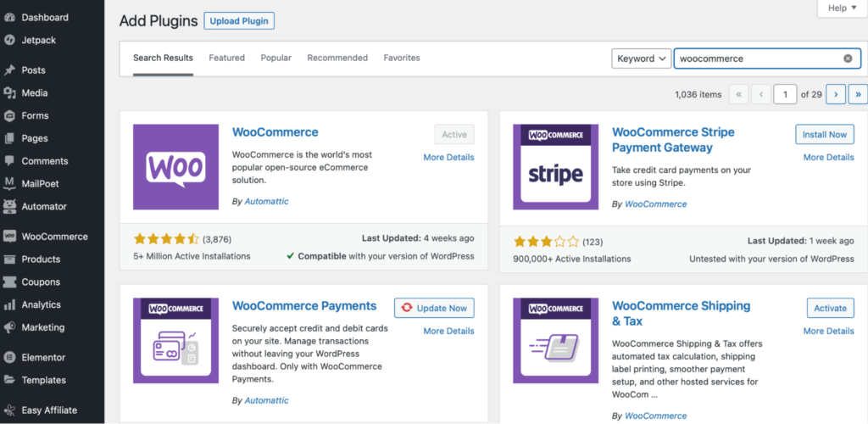Click the Forms icon in sidebar

coord(9,115)
